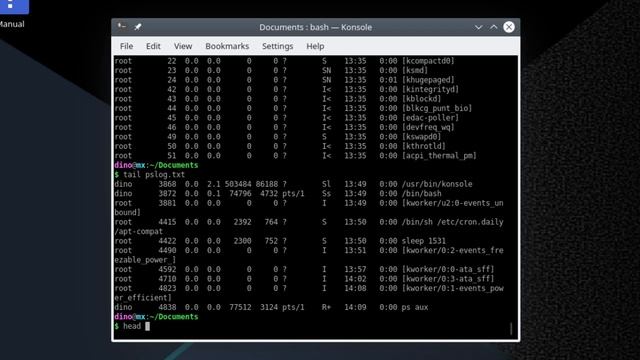Click the 'head' command prompt line
The width and height of the screenshot is (640, 360).
[x=132, y=326]
